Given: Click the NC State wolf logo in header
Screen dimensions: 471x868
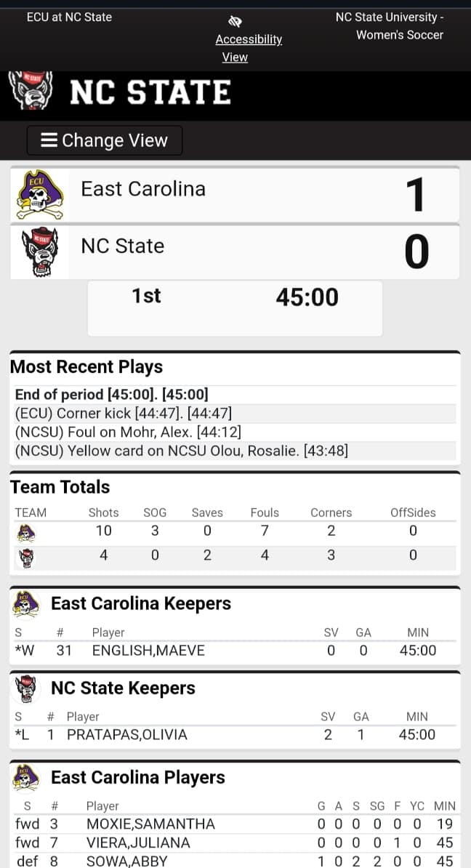Looking at the screenshot, I should point(31,92).
